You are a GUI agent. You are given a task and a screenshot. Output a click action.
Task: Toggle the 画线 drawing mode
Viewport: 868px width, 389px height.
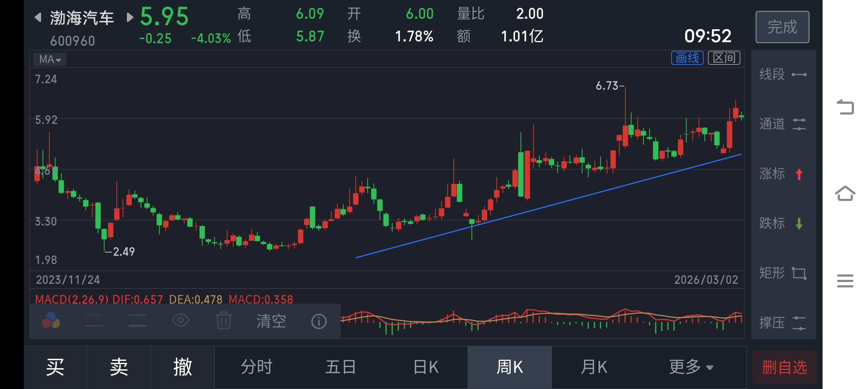click(687, 58)
